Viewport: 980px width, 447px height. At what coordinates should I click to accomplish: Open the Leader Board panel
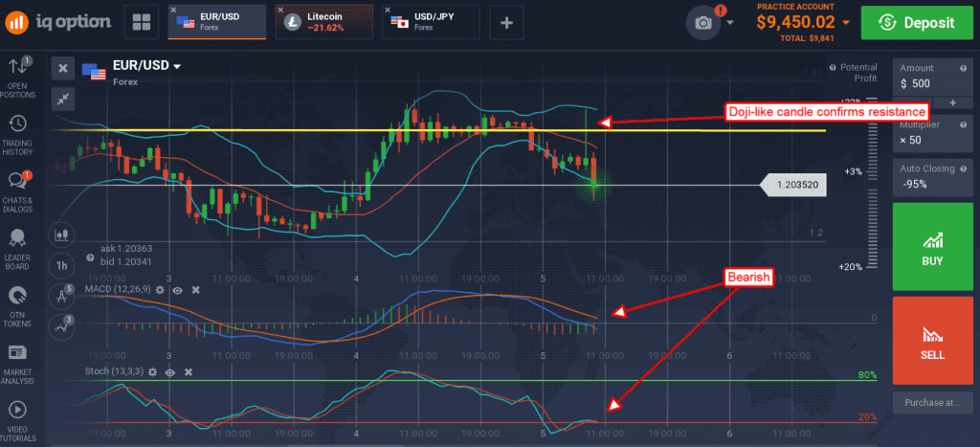point(19,249)
